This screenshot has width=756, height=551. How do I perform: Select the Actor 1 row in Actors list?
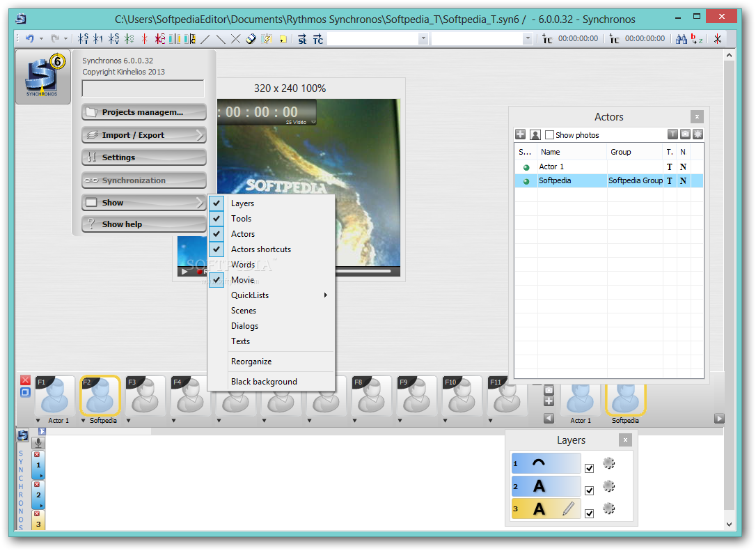coord(608,167)
